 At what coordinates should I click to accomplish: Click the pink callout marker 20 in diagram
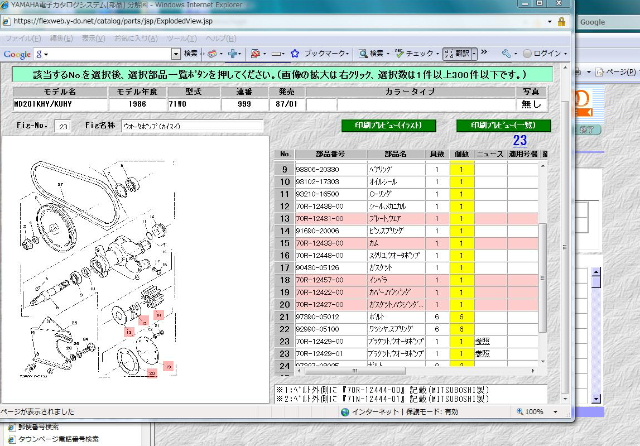(152, 372)
